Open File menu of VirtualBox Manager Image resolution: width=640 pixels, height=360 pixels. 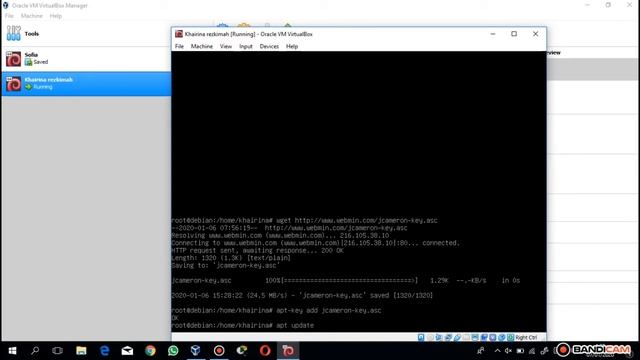coord(9,16)
